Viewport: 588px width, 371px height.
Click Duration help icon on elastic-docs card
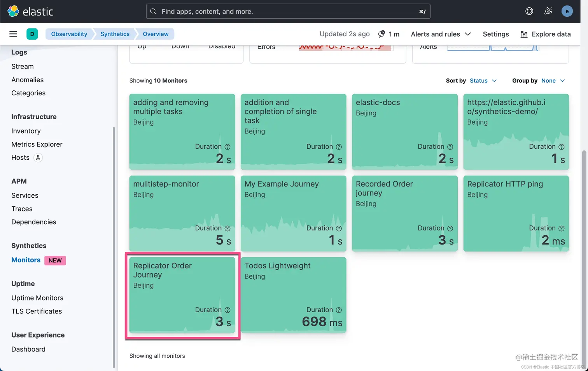point(450,147)
